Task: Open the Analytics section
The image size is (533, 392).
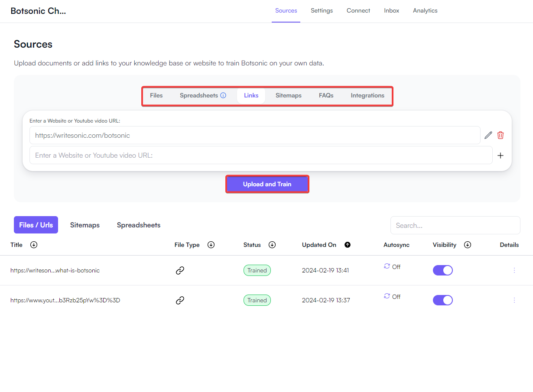Action: pyautogui.click(x=425, y=10)
